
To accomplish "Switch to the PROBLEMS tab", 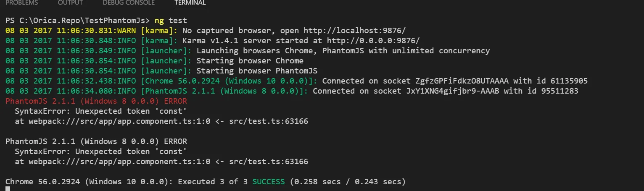I will [21, 3].
